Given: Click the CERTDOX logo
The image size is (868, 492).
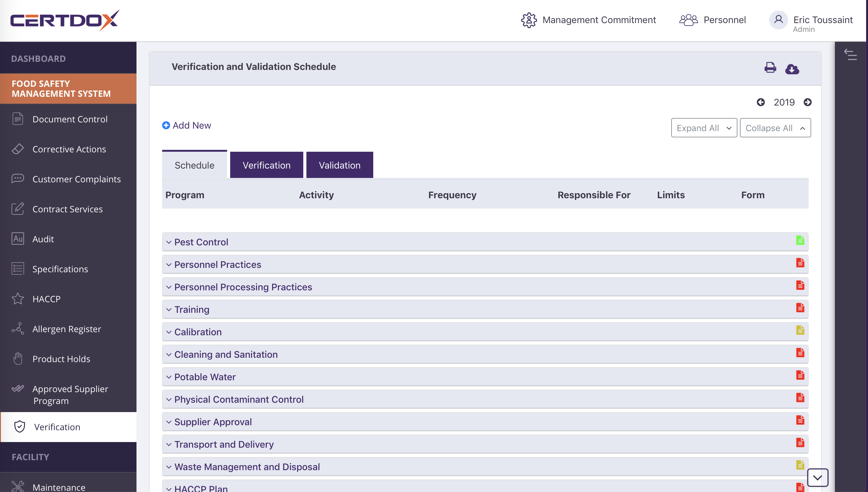Looking at the screenshot, I should [x=65, y=20].
